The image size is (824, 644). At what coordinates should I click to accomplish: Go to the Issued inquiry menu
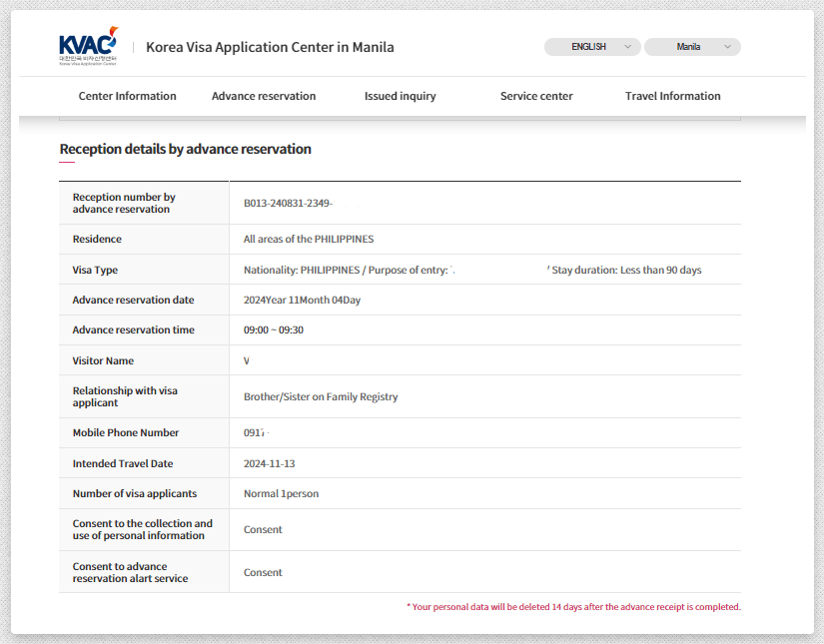[400, 96]
